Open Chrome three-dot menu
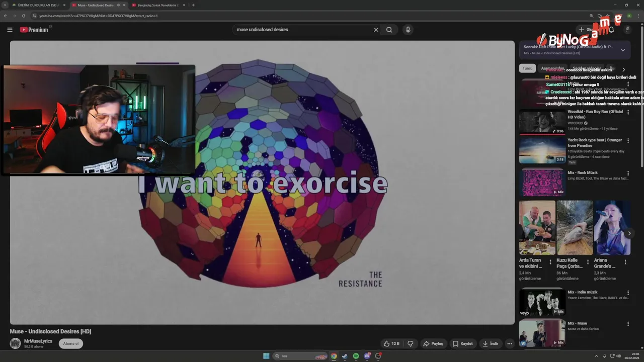 tap(638, 16)
